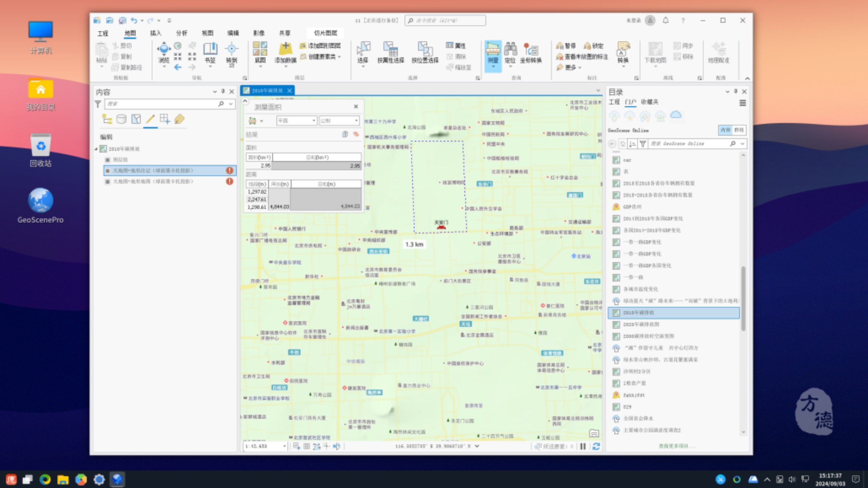The image size is (868, 488).
Task: Collapse the 2010年碳排放 map tree node
Action: point(96,149)
